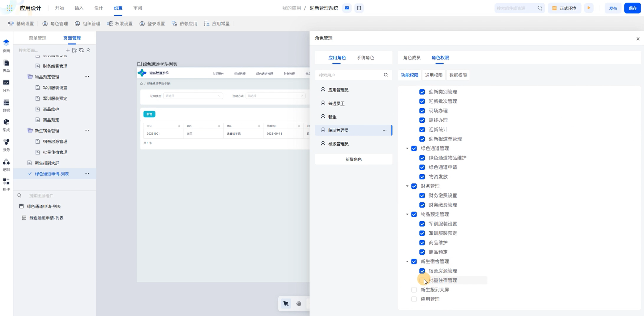
Task: Check the 批量住宿管理 permission checkbox
Action: click(x=422, y=280)
